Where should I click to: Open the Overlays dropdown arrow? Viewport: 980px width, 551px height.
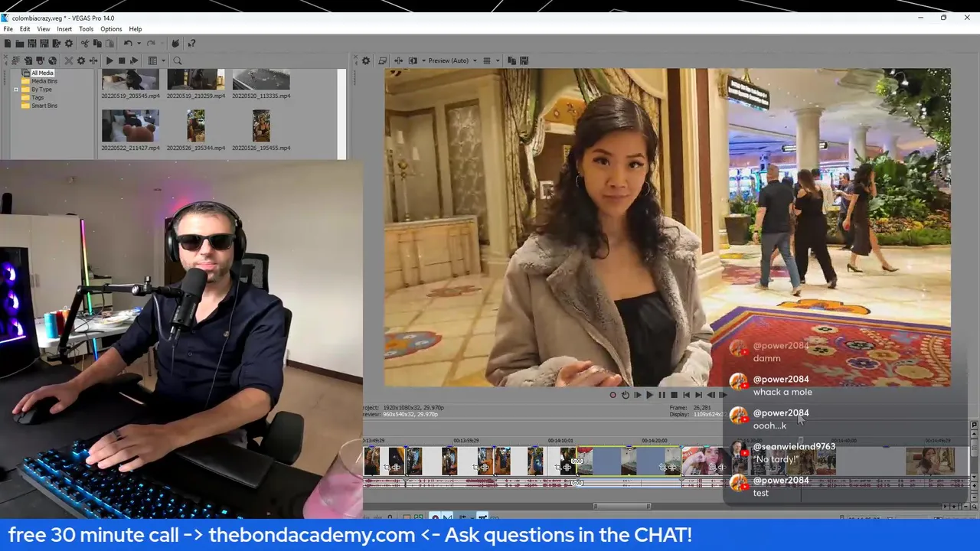(498, 60)
